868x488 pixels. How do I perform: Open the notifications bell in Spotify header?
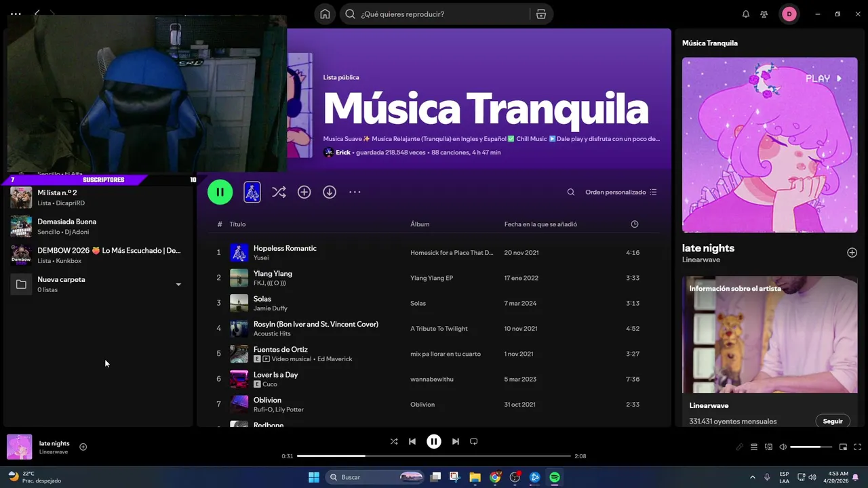[746, 14]
